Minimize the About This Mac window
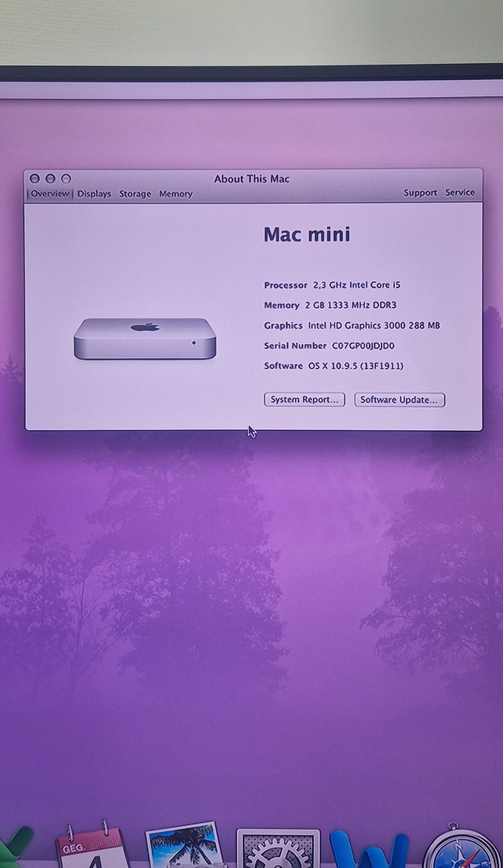The height and width of the screenshot is (868, 503). tap(50, 178)
